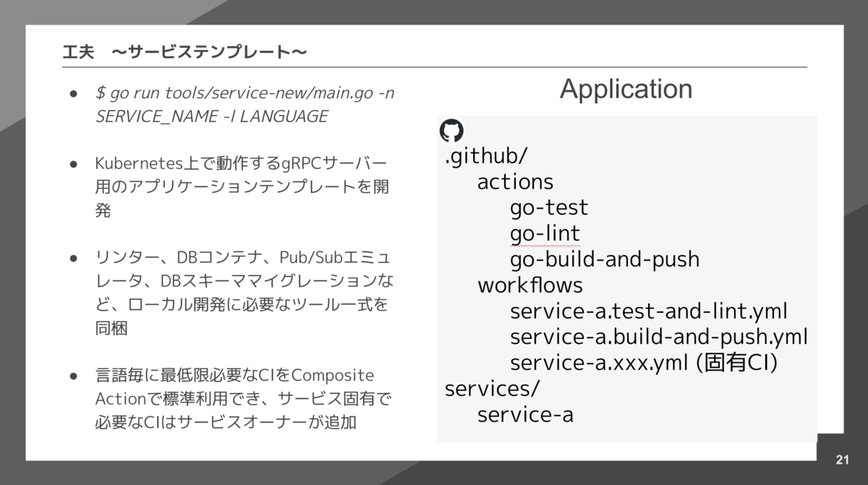Click the 用のアプリケーションテンプレートを開 line
Screen dimensions: 868x485
pyautogui.click(x=242, y=186)
